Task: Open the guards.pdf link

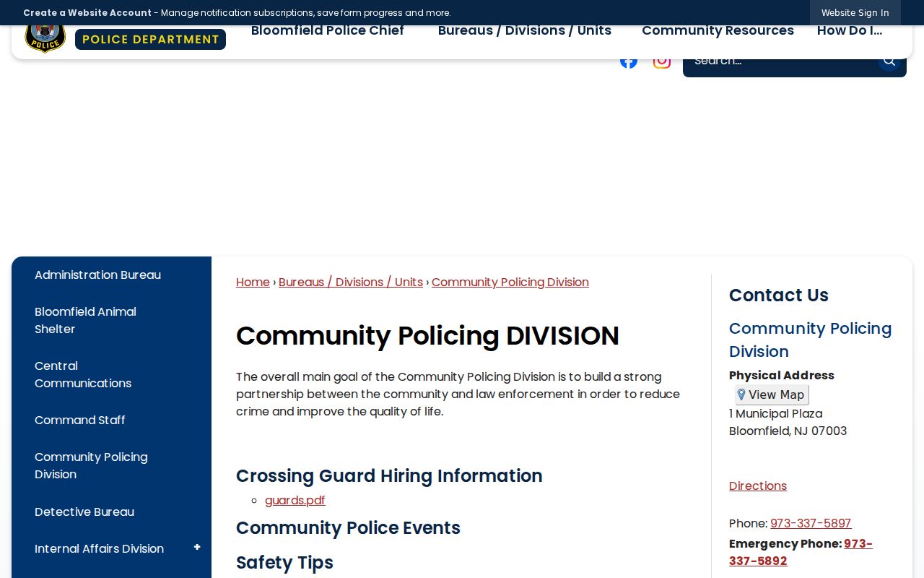Action: click(x=295, y=500)
